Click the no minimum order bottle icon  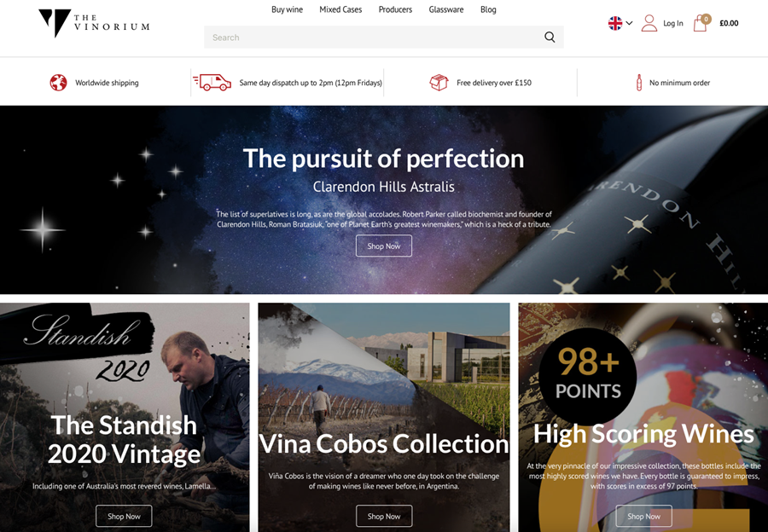point(638,83)
